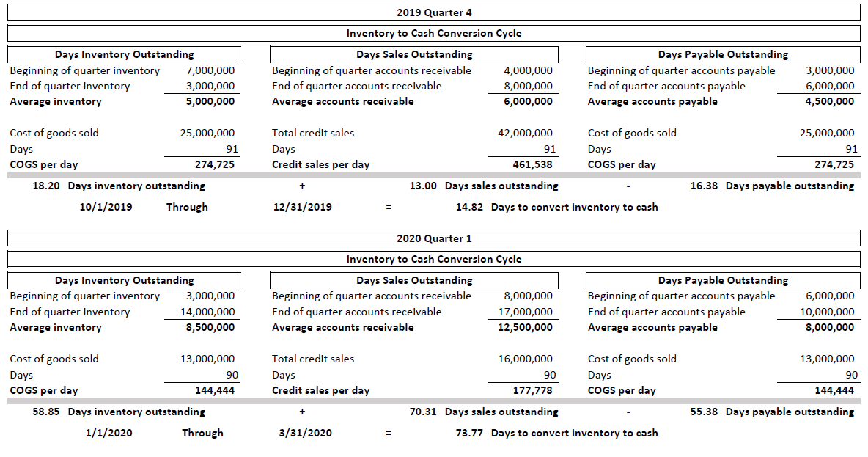Image resolution: width=868 pixels, height=457 pixels.
Task: Select the 73.77 days to convert result
Action: [469, 433]
